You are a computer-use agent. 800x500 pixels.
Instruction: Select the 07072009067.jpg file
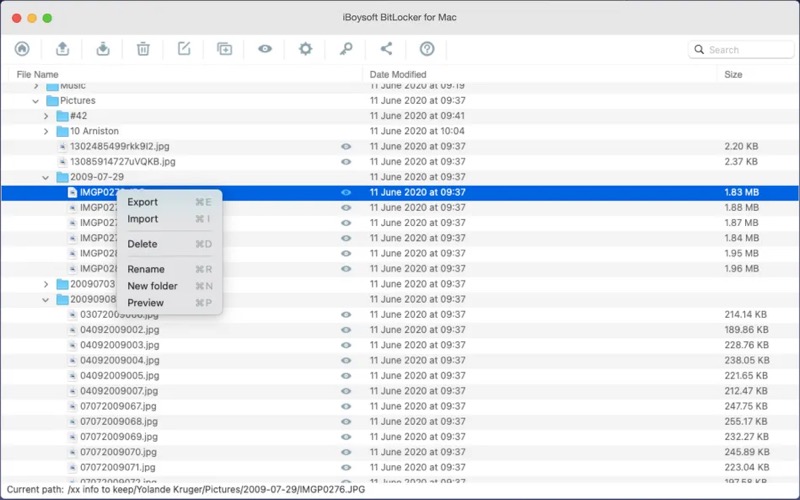click(x=118, y=406)
